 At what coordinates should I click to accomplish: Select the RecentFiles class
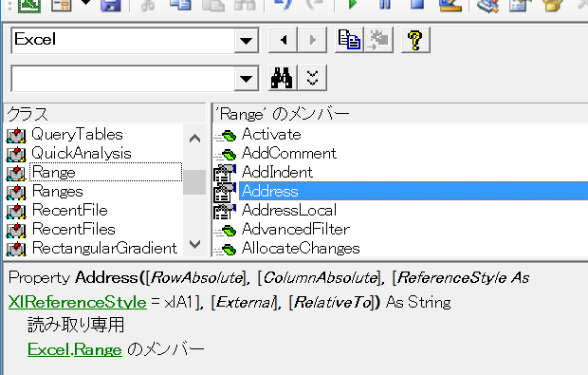point(74,229)
